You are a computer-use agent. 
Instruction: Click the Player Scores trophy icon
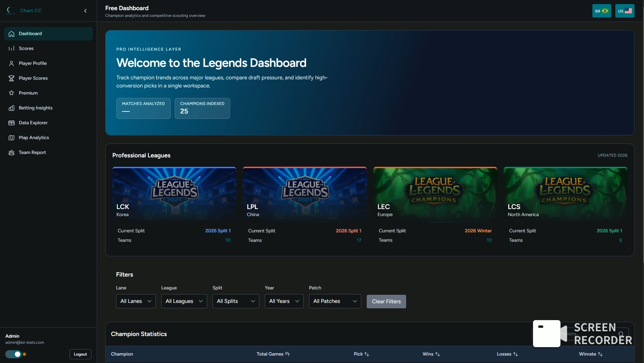click(x=11, y=78)
